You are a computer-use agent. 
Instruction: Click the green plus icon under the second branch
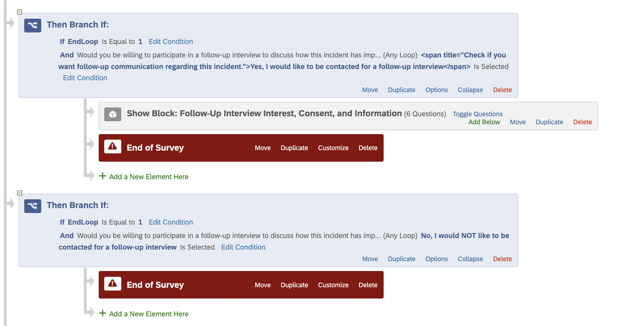pyautogui.click(x=103, y=313)
